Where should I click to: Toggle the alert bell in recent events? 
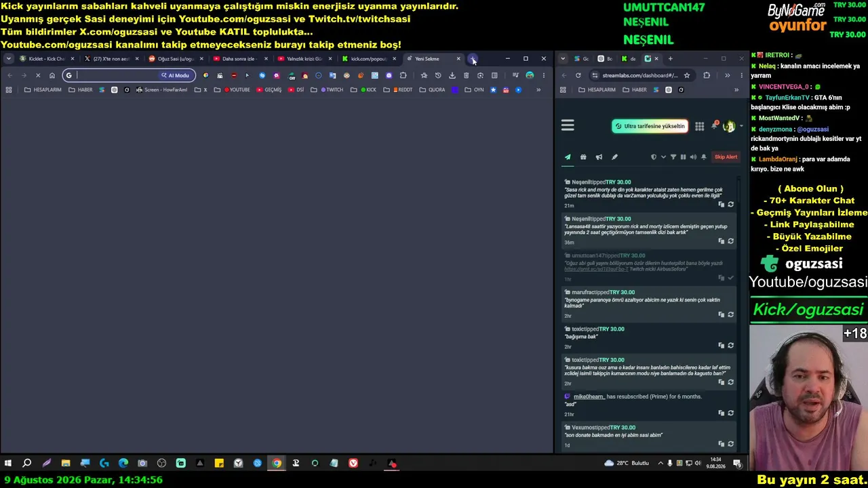[704, 157]
